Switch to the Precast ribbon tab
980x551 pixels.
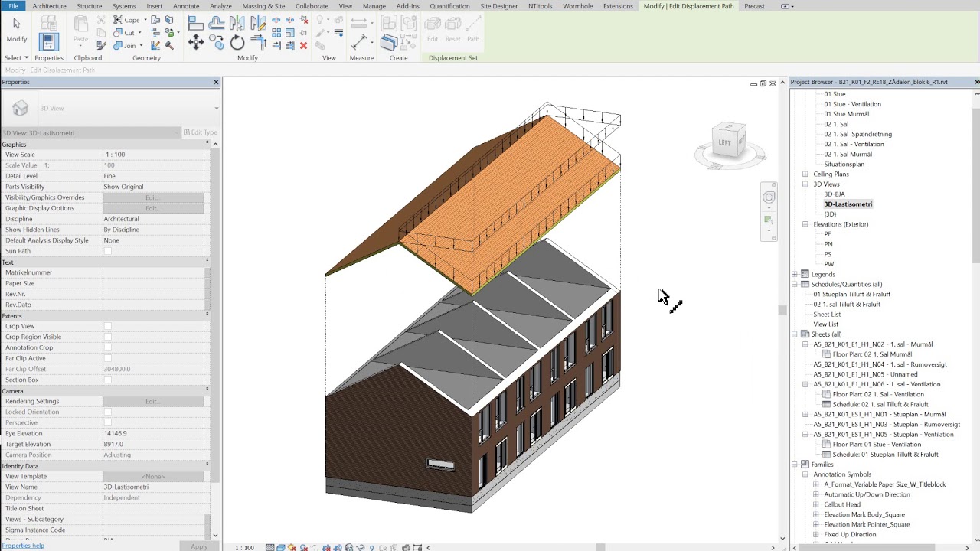754,6
